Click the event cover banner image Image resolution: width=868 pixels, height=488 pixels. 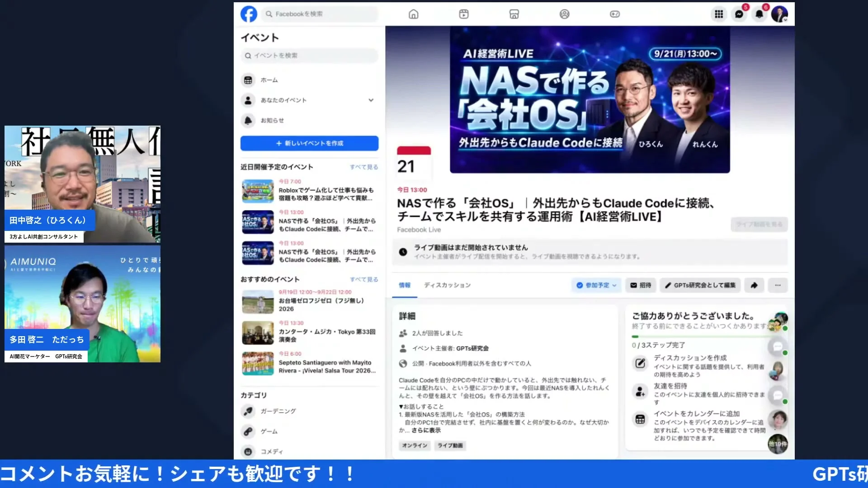point(590,99)
